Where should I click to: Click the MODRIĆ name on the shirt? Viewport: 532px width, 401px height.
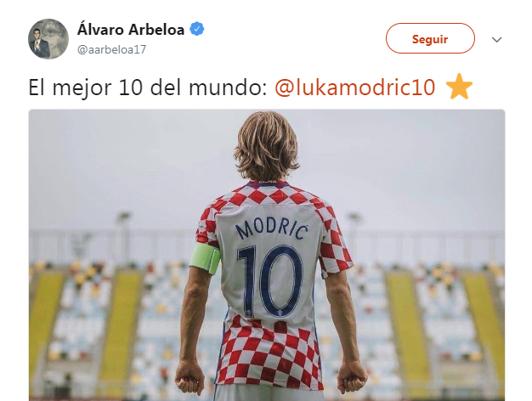click(272, 227)
